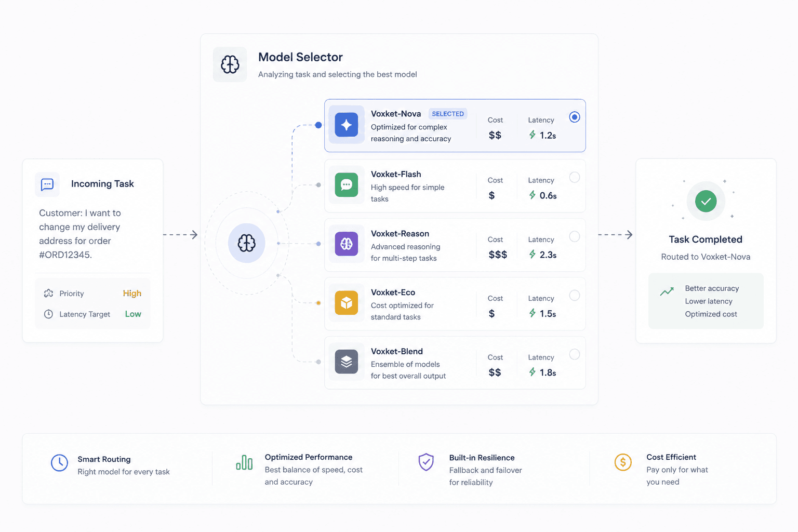The height and width of the screenshot is (532, 798).
Task: Click the central router brain icon
Action: coord(247,243)
